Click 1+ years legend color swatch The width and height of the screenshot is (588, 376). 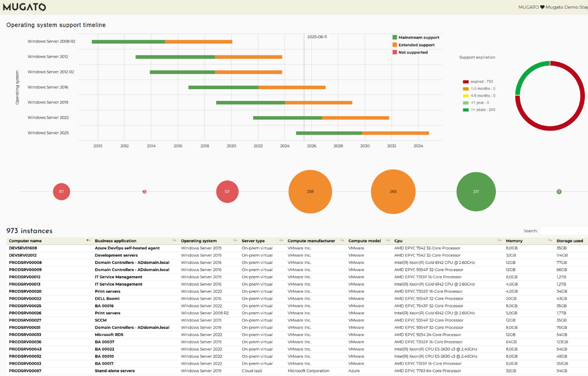pos(466,110)
